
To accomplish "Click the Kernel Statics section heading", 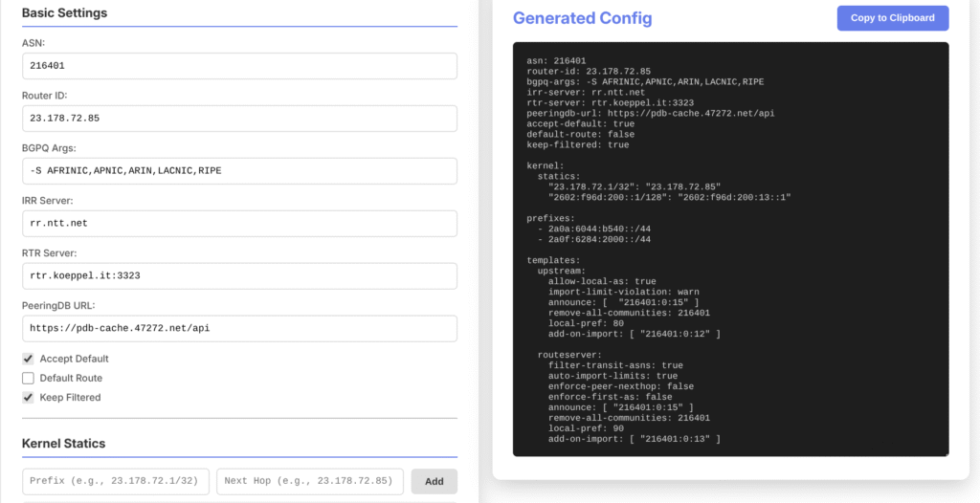I will point(63,444).
